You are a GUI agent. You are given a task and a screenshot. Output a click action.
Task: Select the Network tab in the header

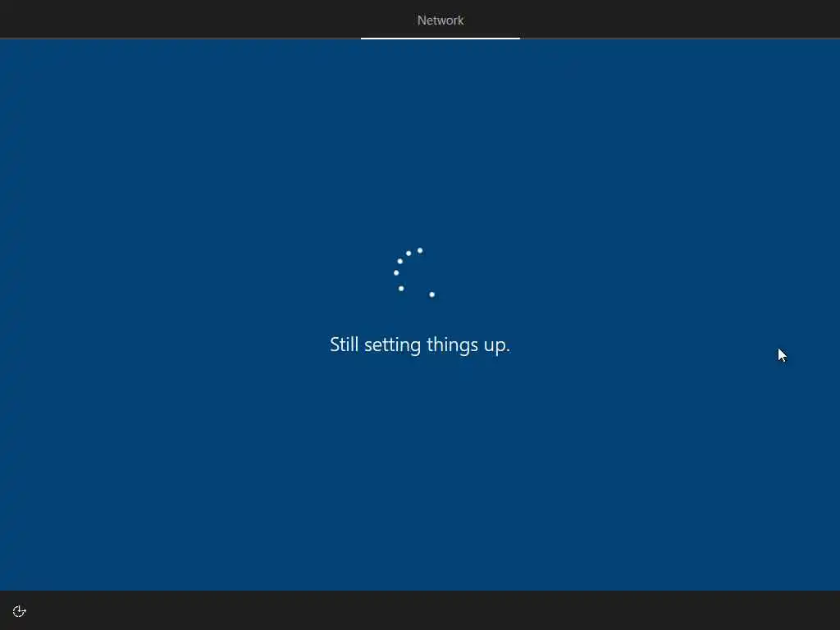441,21
